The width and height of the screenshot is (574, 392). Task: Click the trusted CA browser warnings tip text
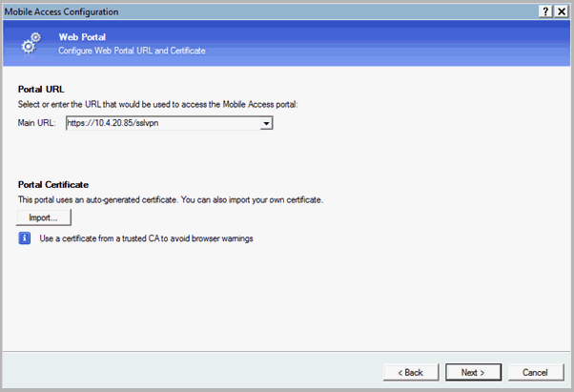[x=146, y=237]
